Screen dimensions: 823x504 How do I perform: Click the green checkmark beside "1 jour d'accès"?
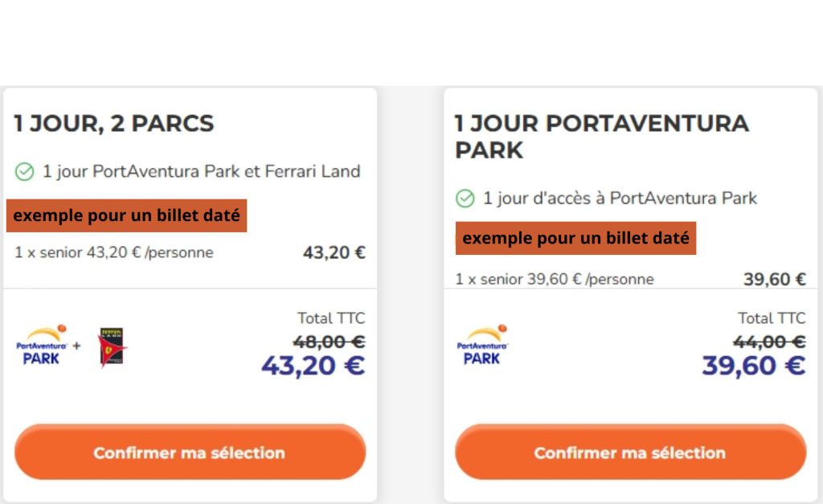465,198
